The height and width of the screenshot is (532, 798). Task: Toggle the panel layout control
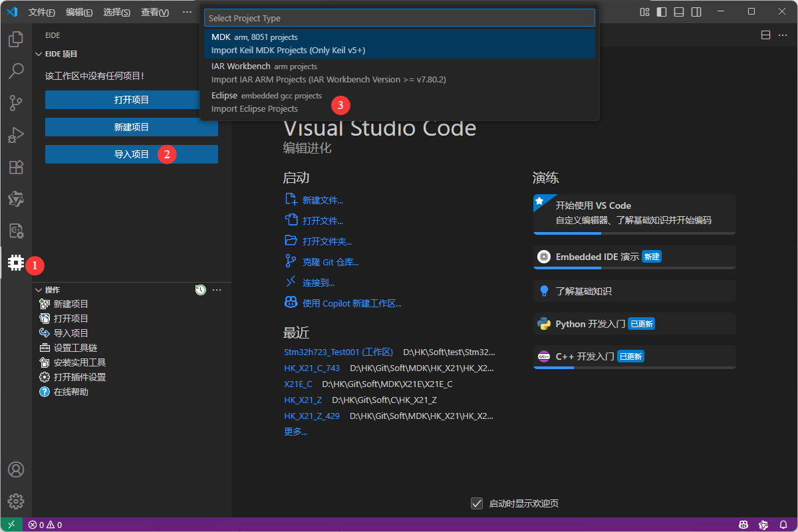click(x=679, y=11)
